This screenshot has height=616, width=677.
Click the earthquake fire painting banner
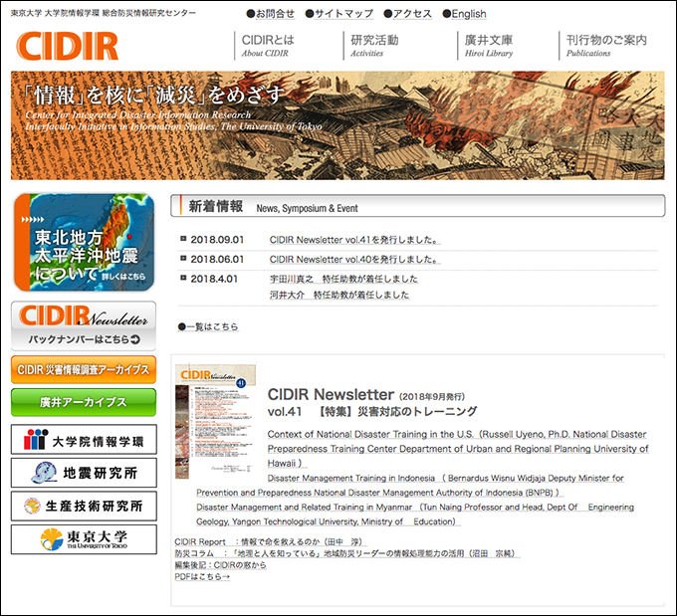click(338, 125)
